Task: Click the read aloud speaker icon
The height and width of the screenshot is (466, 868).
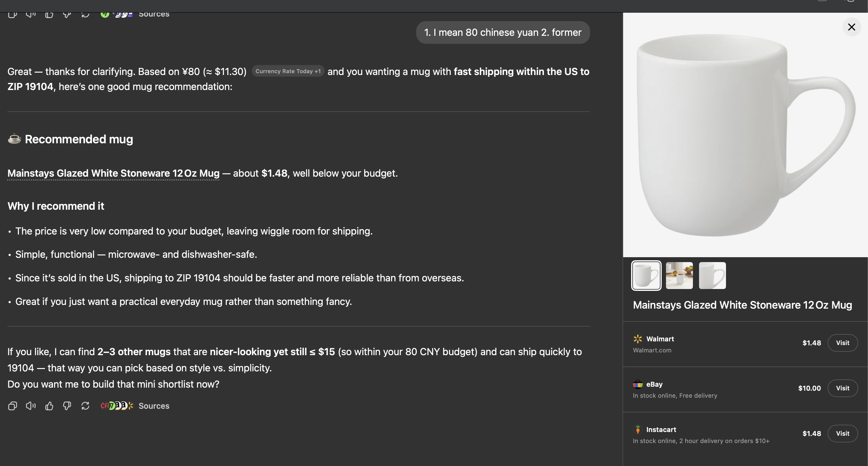Action: [x=31, y=406]
